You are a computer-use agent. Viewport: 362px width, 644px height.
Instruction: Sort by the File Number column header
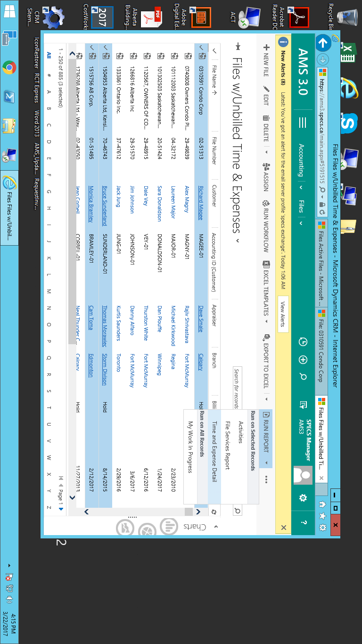pyautogui.click(x=213, y=151)
